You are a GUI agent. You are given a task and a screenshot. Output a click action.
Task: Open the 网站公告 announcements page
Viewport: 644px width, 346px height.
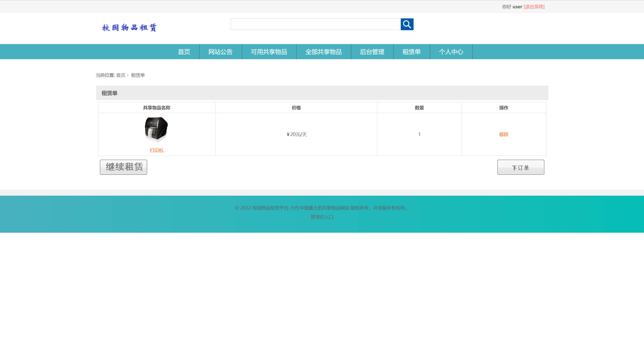(220, 52)
